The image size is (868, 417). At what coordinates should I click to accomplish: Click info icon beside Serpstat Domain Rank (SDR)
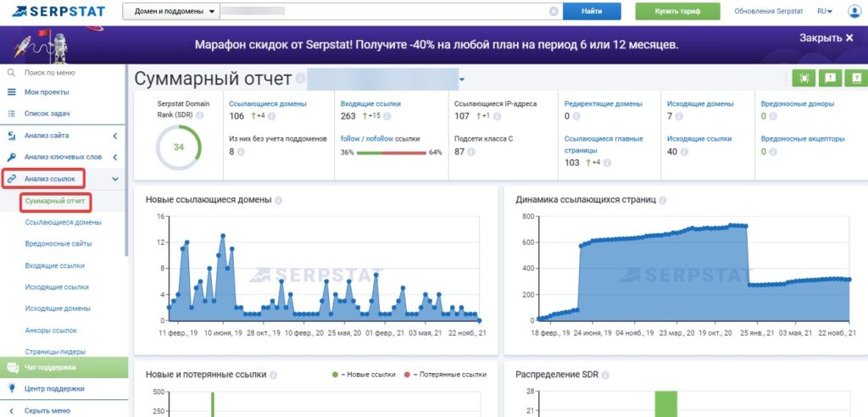[199, 115]
